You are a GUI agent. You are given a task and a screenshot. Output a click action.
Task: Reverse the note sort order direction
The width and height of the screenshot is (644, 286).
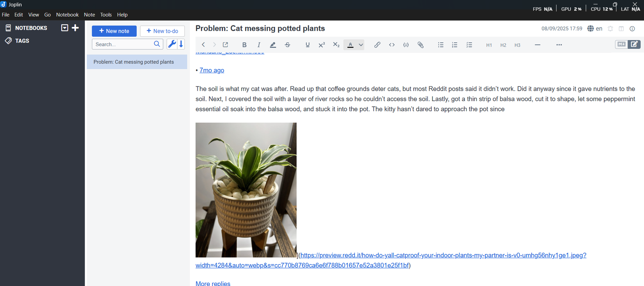181,44
